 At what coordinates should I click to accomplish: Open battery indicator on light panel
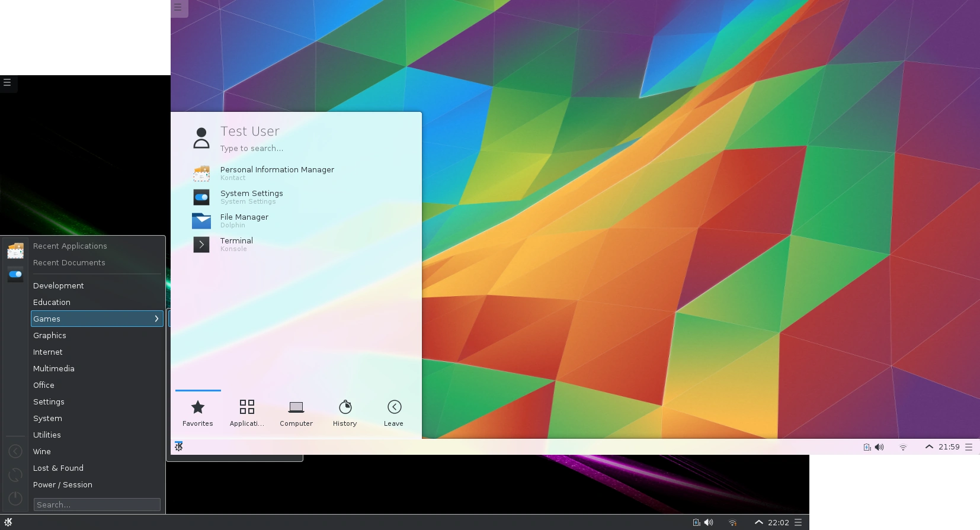(867, 447)
